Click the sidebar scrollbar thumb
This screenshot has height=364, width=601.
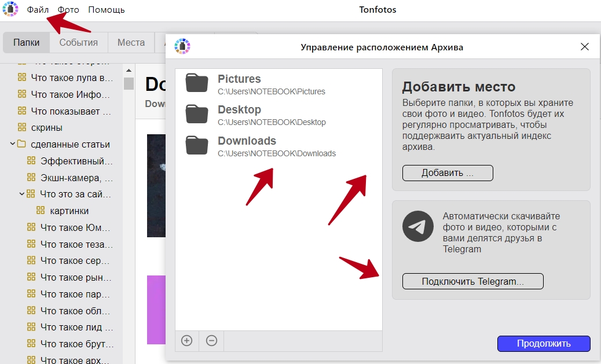[129, 83]
